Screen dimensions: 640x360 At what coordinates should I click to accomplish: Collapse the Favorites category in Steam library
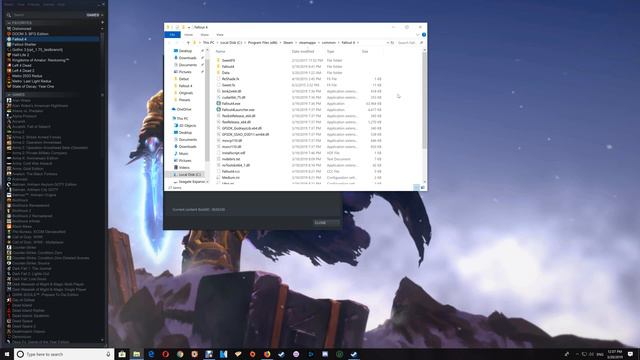coord(9,23)
